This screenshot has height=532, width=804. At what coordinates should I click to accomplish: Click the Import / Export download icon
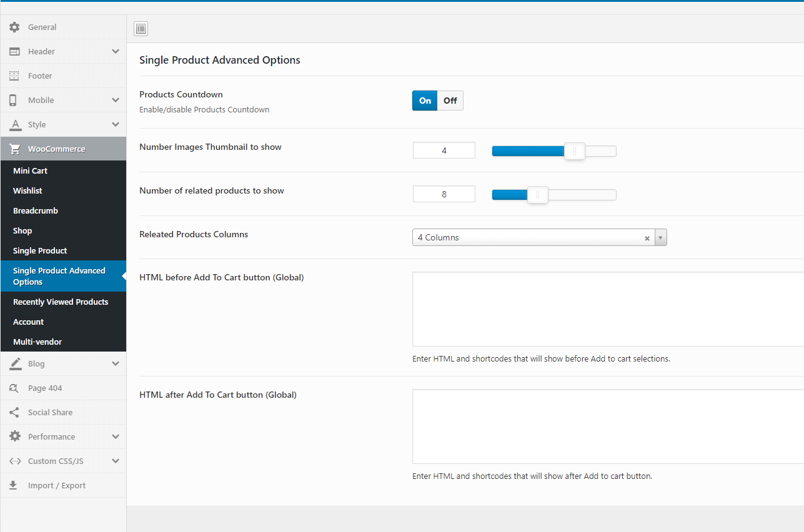point(14,486)
